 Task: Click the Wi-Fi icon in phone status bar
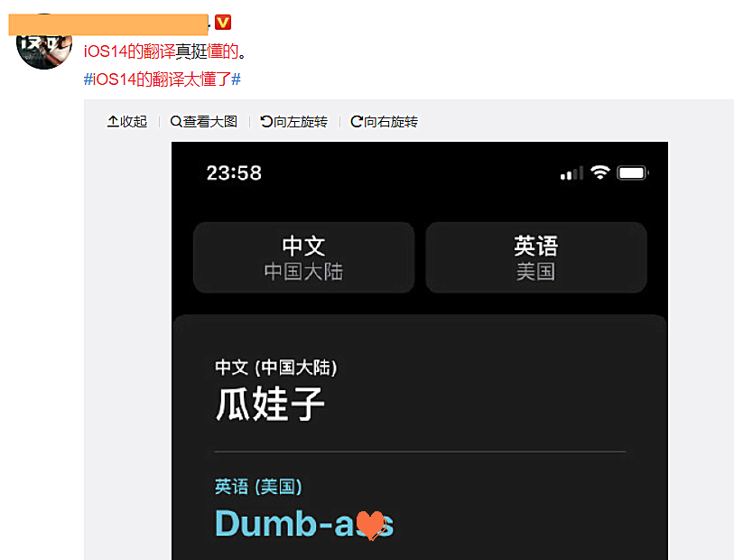coord(599,173)
